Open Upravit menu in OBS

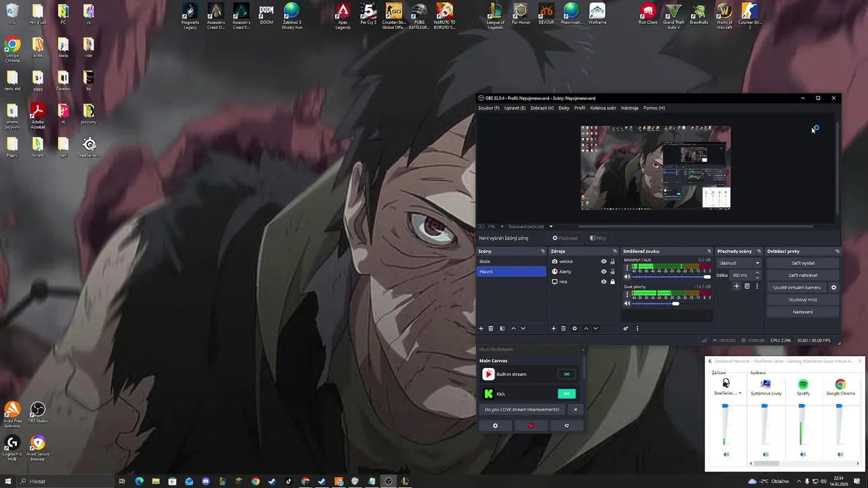pyautogui.click(x=515, y=108)
